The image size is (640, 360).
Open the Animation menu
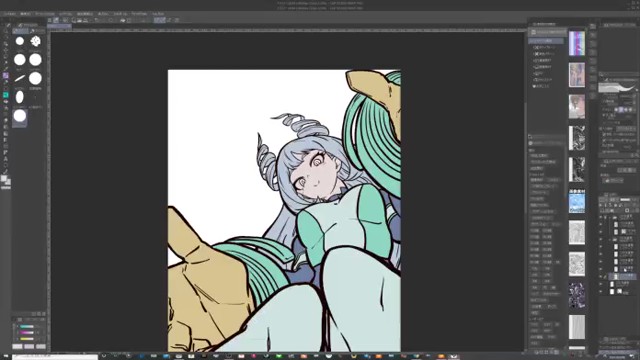point(45,14)
